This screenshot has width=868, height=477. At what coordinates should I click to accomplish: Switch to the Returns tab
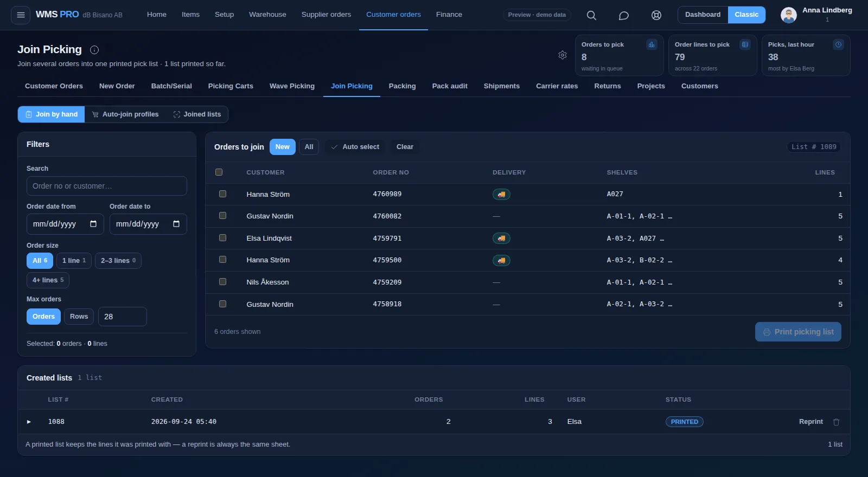click(607, 86)
